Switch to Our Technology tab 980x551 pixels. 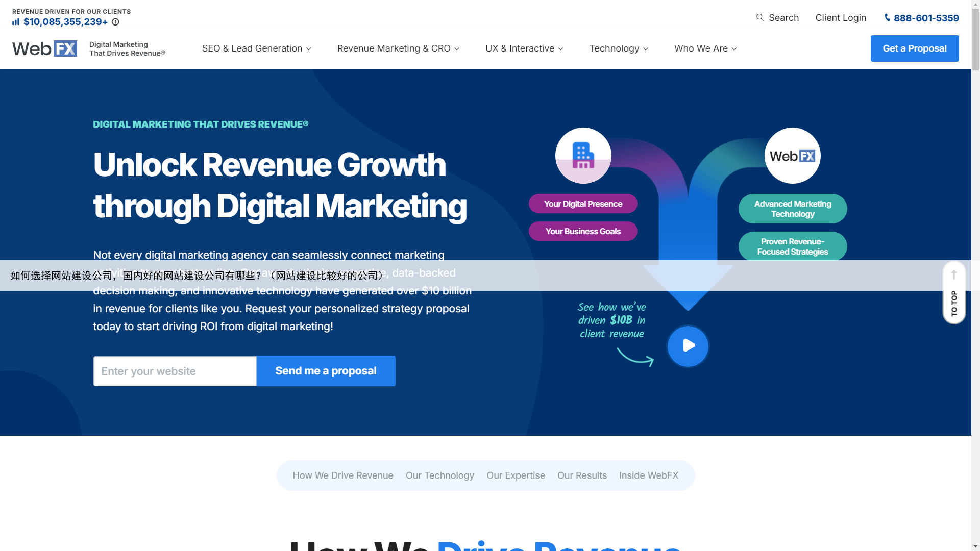[439, 475]
